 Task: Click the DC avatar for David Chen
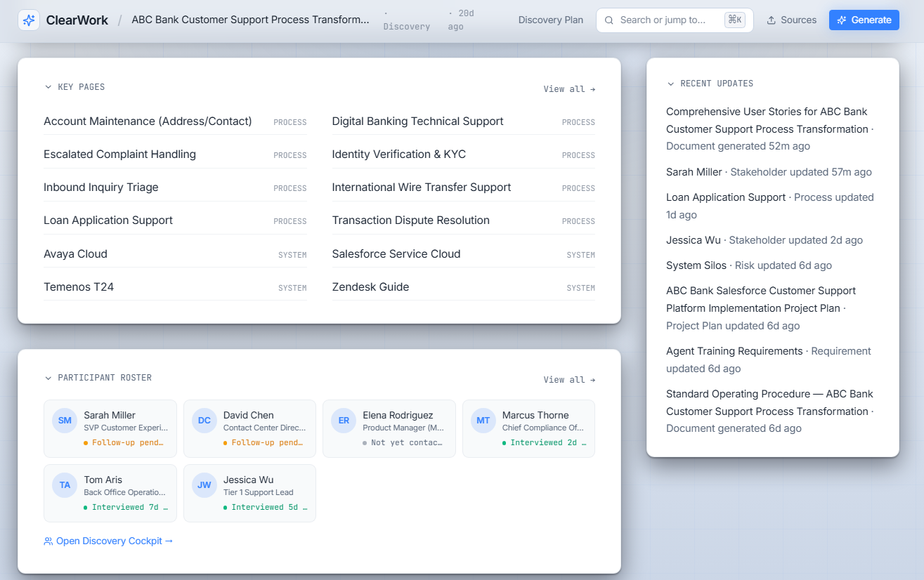click(204, 421)
